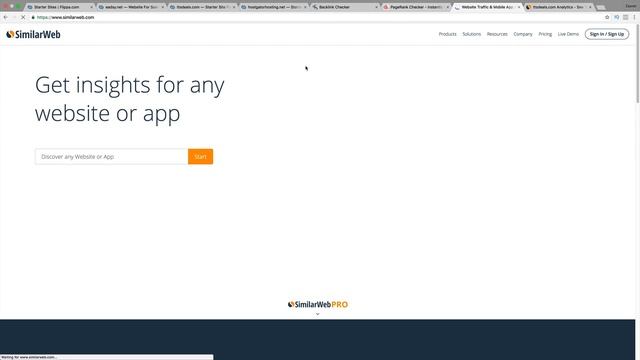This screenshot has width=640, height=360.
Task: Click the page vertical scrollbar thumb
Action: pyautogui.click(x=638, y=63)
